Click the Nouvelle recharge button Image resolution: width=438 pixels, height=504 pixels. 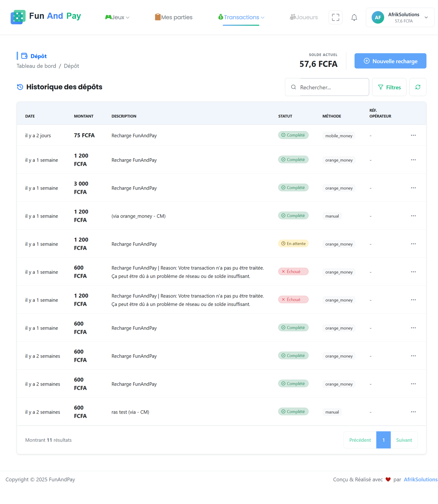pos(390,61)
